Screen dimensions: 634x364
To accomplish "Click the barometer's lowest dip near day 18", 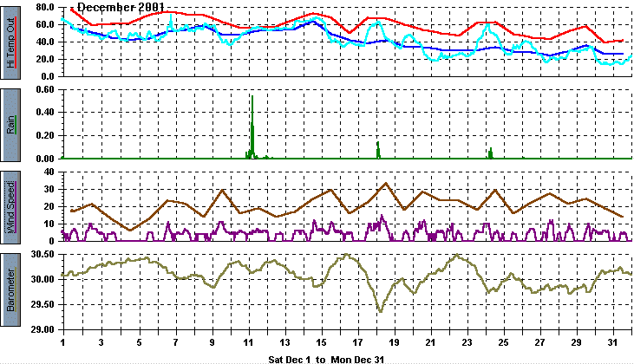I will pyautogui.click(x=380, y=310).
